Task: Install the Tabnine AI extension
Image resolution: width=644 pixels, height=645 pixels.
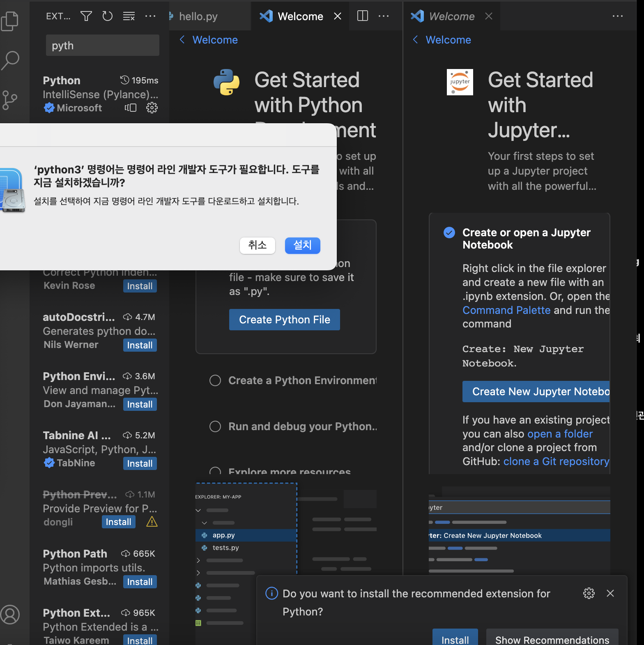Action: point(140,463)
